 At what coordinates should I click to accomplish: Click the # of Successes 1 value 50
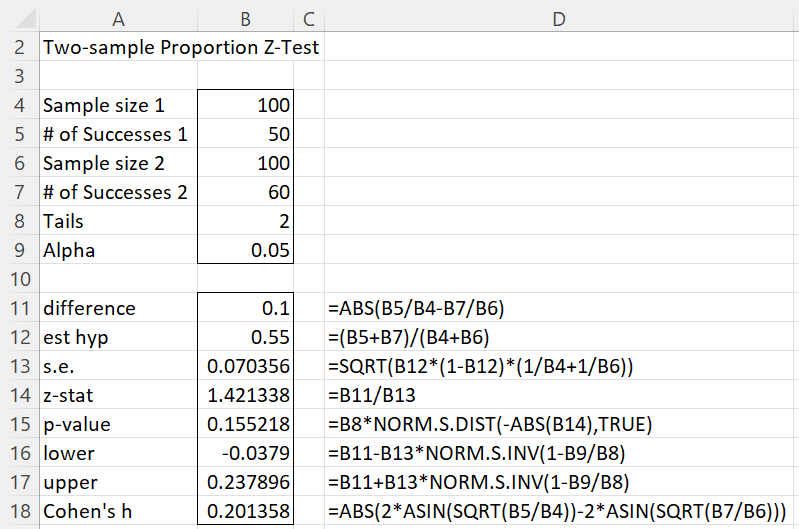point(246,134)
